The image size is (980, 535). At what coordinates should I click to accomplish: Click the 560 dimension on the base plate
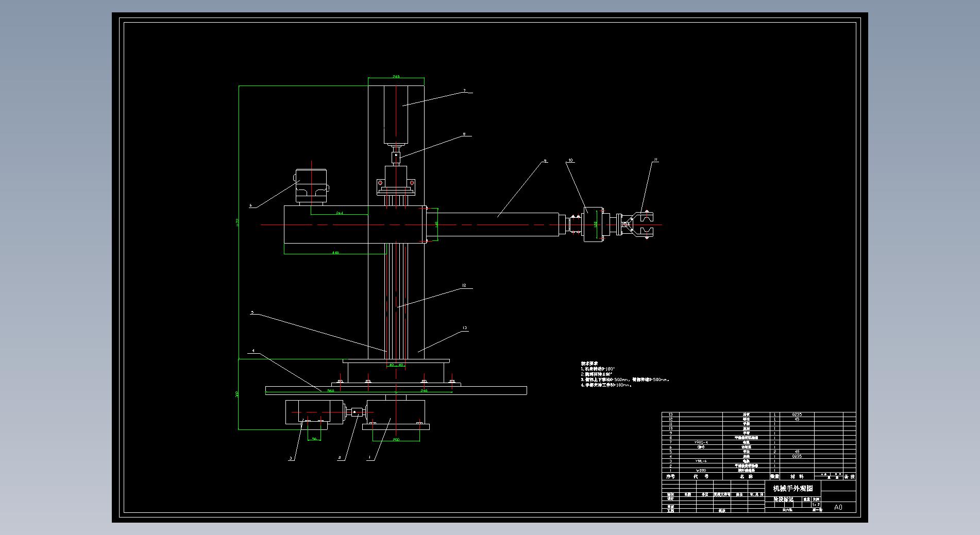[331, 391]
